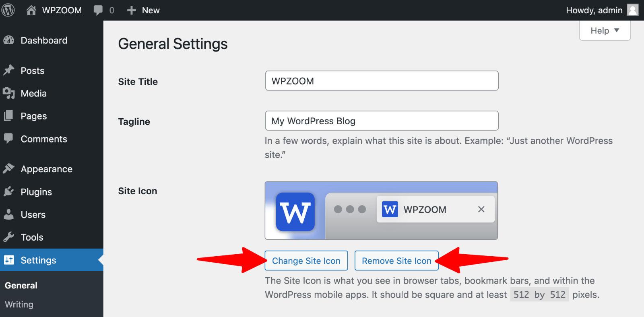Viewport: 644px width, 317px height.
Task: Click the Plugins plug icon
Action: pos(9,192)
